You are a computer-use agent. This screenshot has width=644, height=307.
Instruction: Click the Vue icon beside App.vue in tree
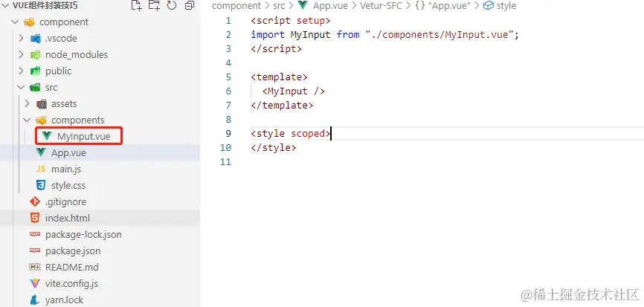41,152
